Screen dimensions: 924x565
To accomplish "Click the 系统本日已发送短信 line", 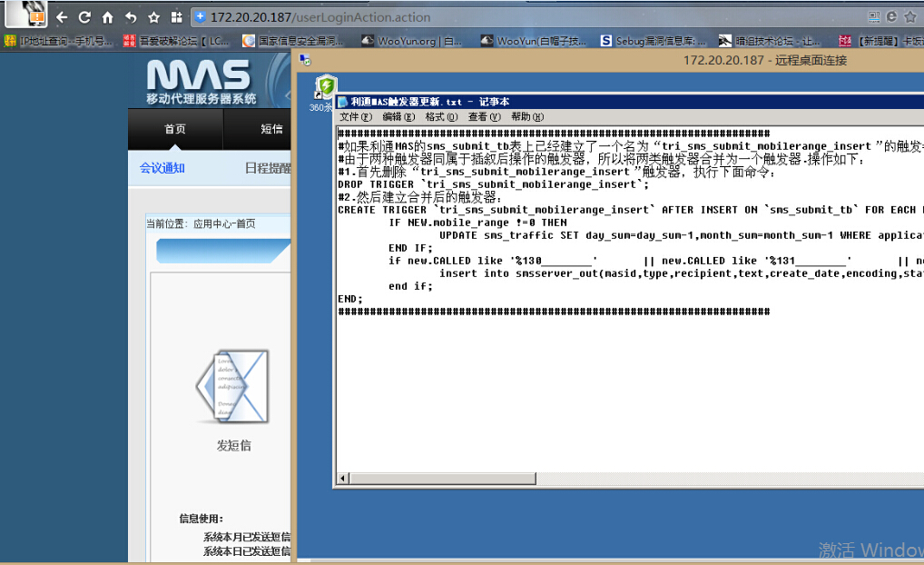I will (x=247, y=550).
